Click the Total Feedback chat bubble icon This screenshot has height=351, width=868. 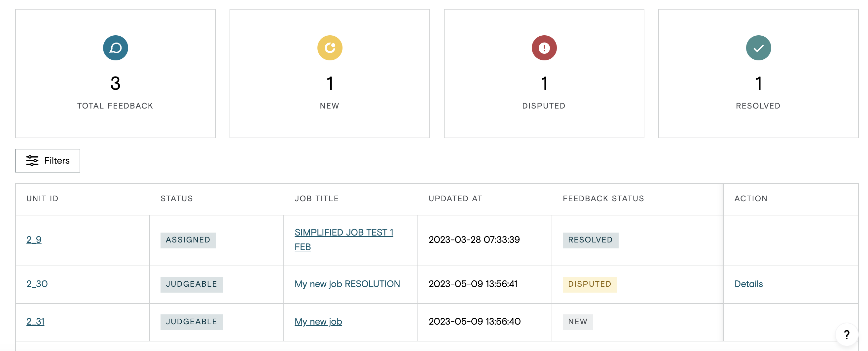pyautogui.click(x=115, y=48)
